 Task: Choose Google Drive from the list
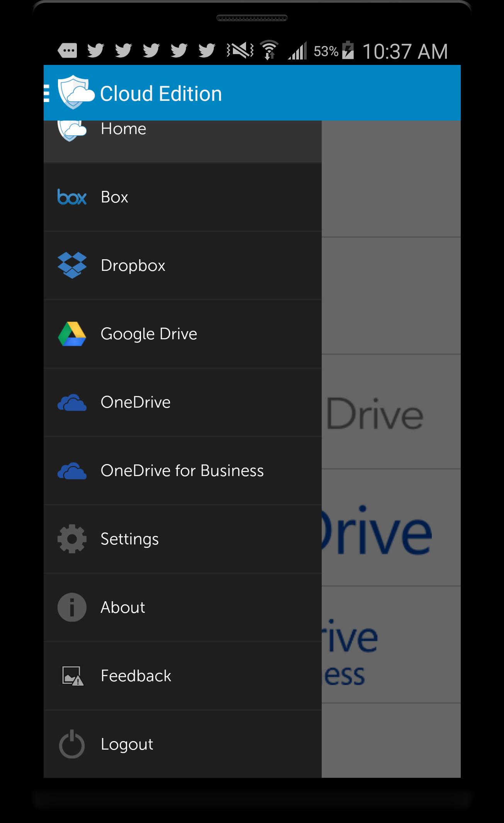point(149,334)
